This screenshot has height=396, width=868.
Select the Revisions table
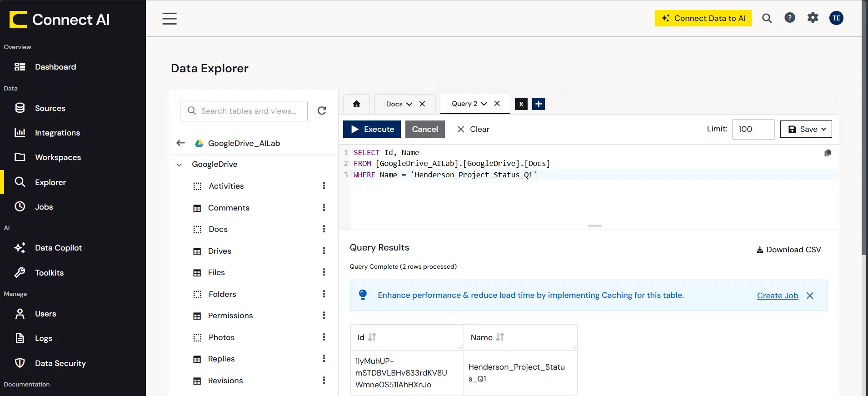coord(225,381)
